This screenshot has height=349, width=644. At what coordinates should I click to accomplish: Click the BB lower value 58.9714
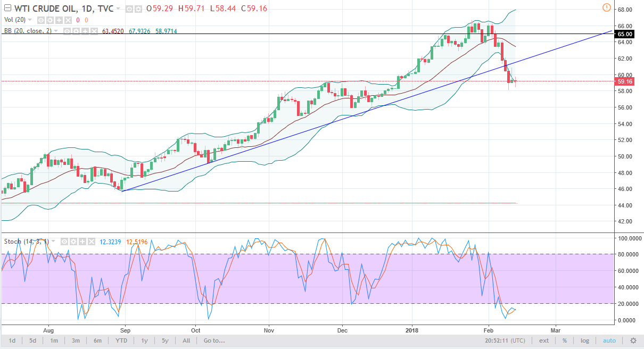166,31
